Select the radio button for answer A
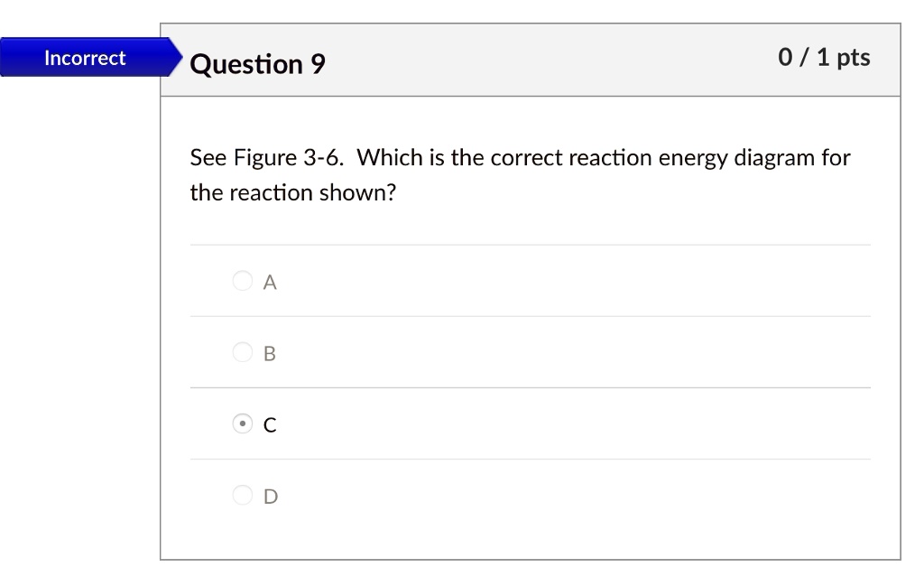924x586 pixels. (242, 282)
